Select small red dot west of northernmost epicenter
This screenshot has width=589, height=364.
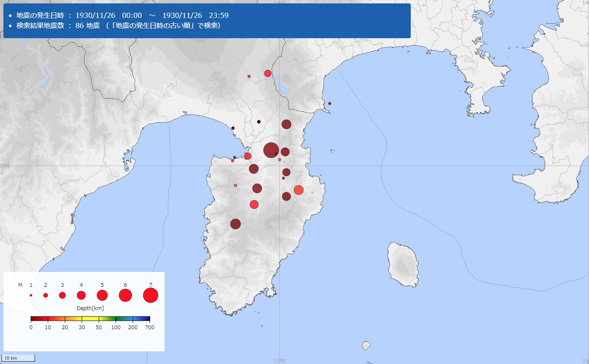pos(249,76)
